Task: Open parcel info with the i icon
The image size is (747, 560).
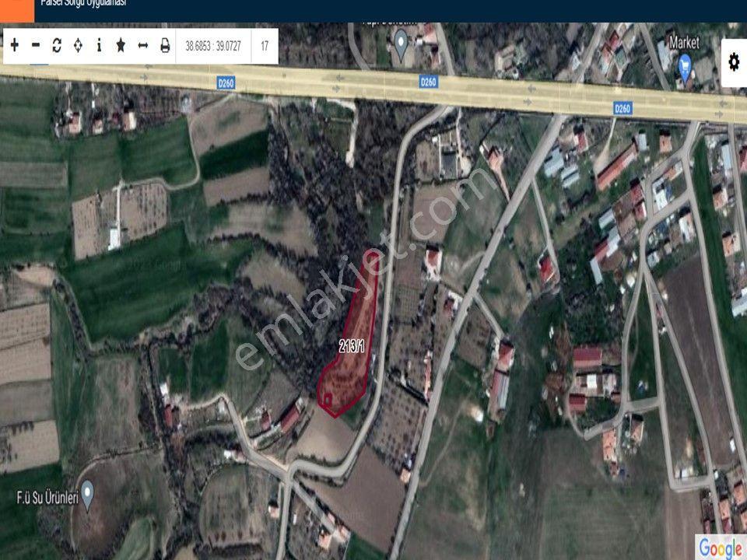Action: tap(99, 46)
